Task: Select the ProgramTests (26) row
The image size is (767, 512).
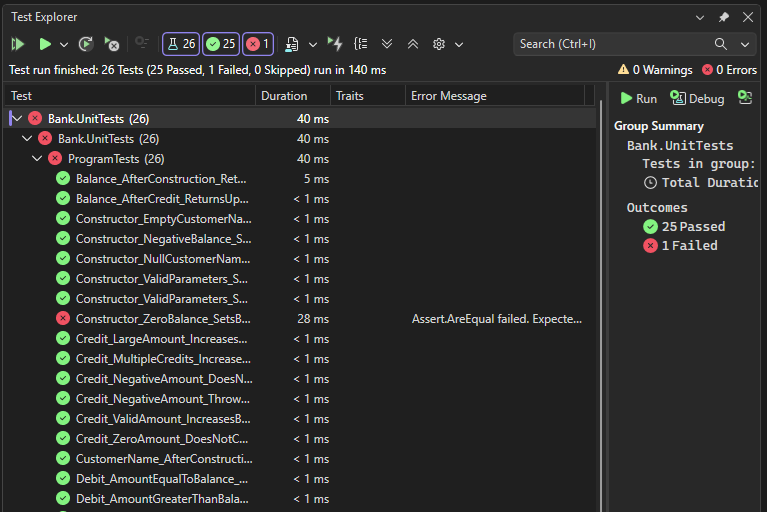Action: [x=300, y=158]
